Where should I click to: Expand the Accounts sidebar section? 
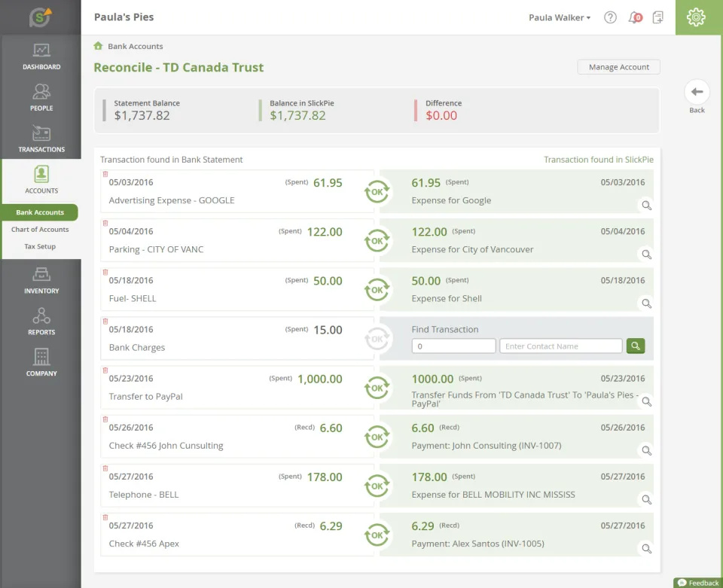point(41,180)
